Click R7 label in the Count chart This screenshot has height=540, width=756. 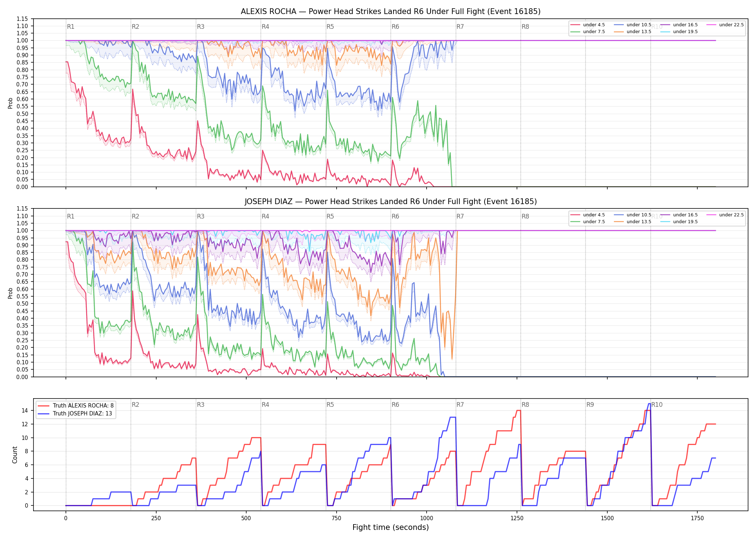click(x=460, y=405)
